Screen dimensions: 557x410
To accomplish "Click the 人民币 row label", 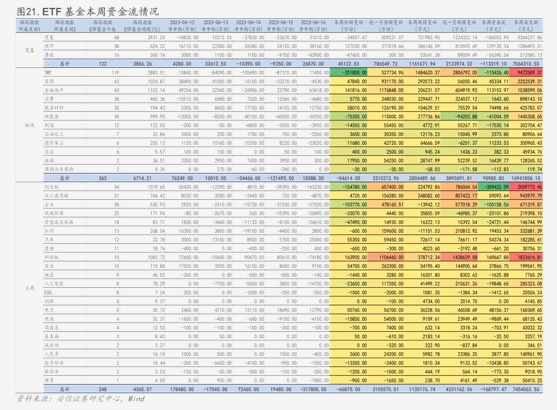I will point(52,354).
